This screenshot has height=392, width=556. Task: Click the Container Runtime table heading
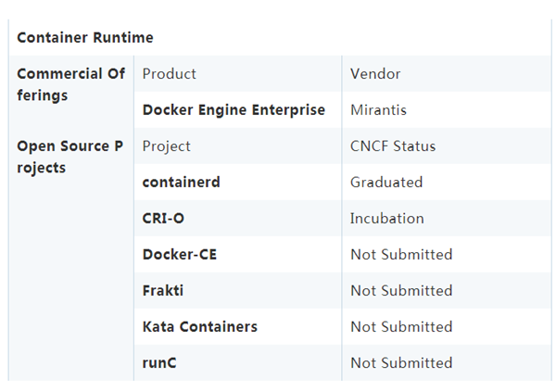pyautogui.click(x=85, y=38)
